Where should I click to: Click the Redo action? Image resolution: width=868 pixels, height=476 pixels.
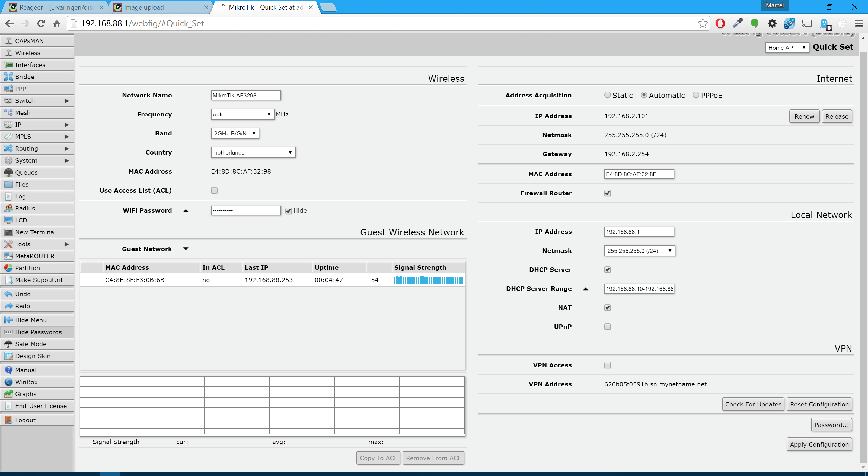pos(37,306)
